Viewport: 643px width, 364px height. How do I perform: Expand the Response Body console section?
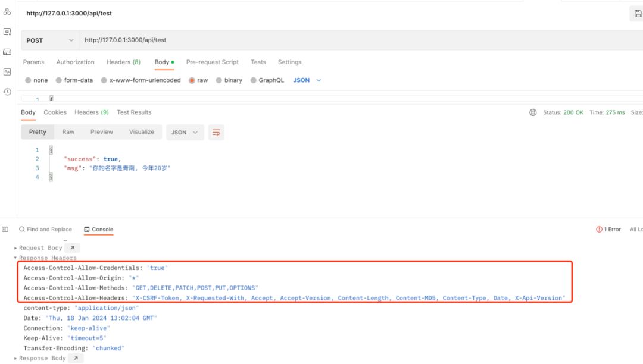tap(15, 359)
